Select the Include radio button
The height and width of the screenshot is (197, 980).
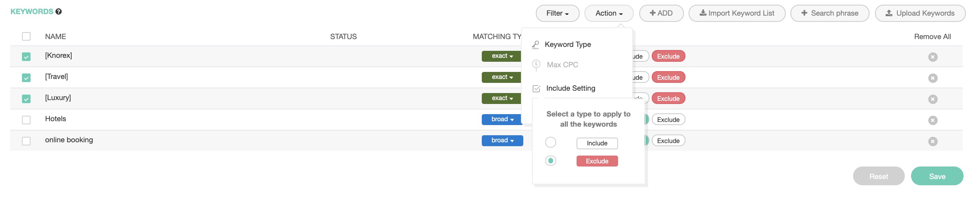pos(550,142)
